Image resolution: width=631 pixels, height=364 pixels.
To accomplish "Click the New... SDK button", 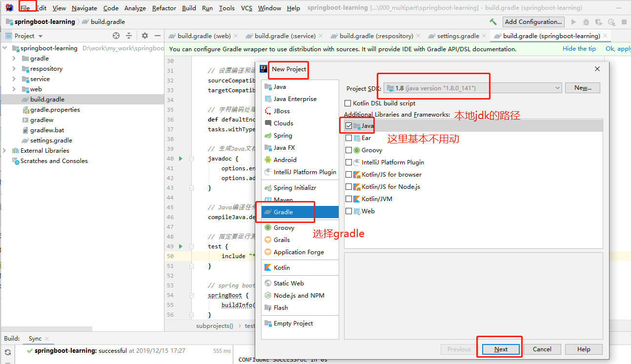I will tap(583, 88).
